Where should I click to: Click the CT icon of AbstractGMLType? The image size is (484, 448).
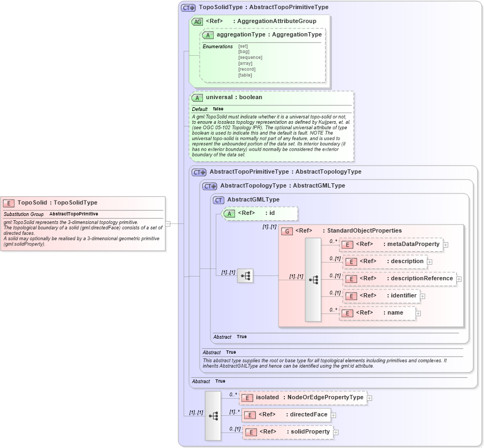coord(218,200)
